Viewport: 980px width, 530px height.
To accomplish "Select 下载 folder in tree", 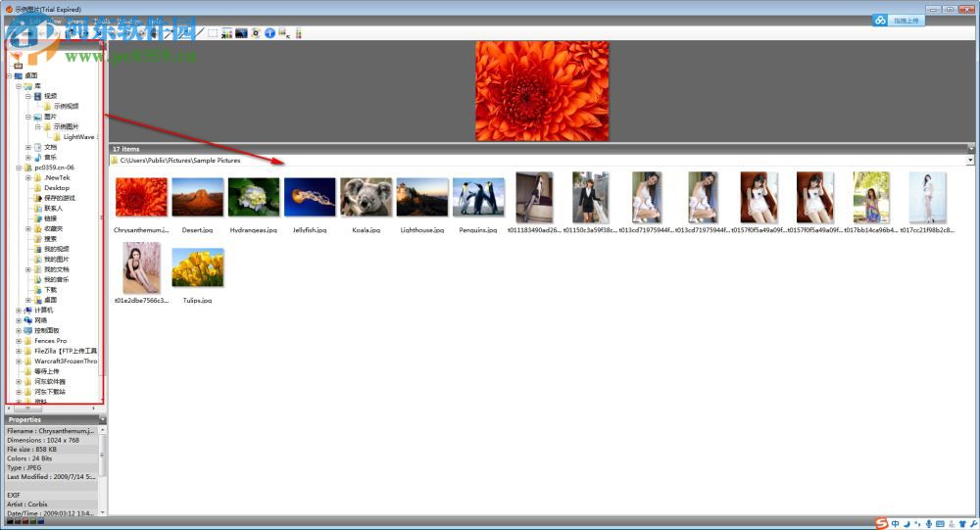I will pos(50,290).
